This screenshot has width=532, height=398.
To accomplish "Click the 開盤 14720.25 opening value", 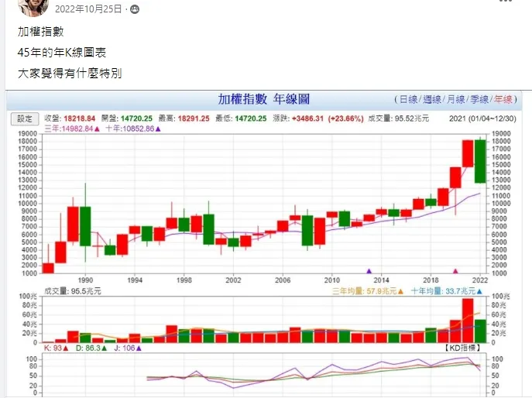I will tap(127, 118).
